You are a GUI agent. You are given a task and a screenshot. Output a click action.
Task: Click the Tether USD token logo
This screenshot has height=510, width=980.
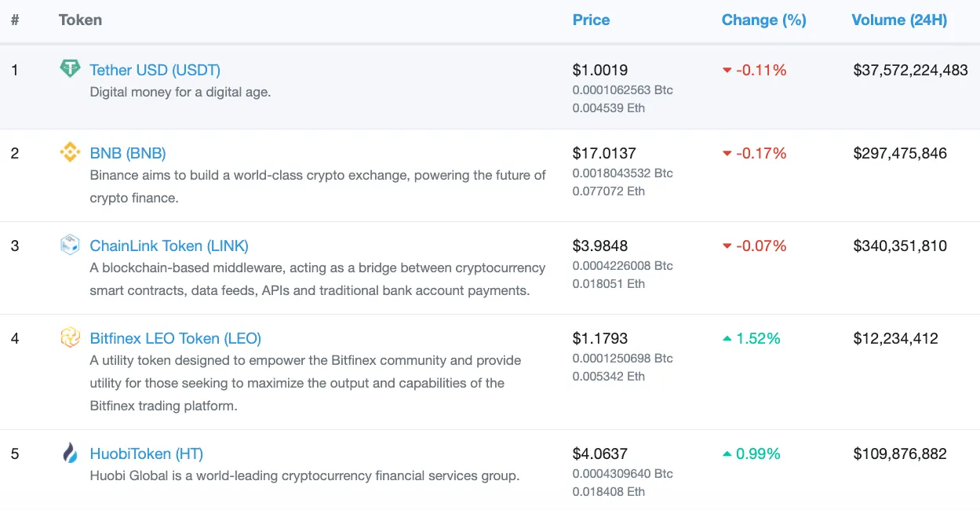tap(70, 69)
